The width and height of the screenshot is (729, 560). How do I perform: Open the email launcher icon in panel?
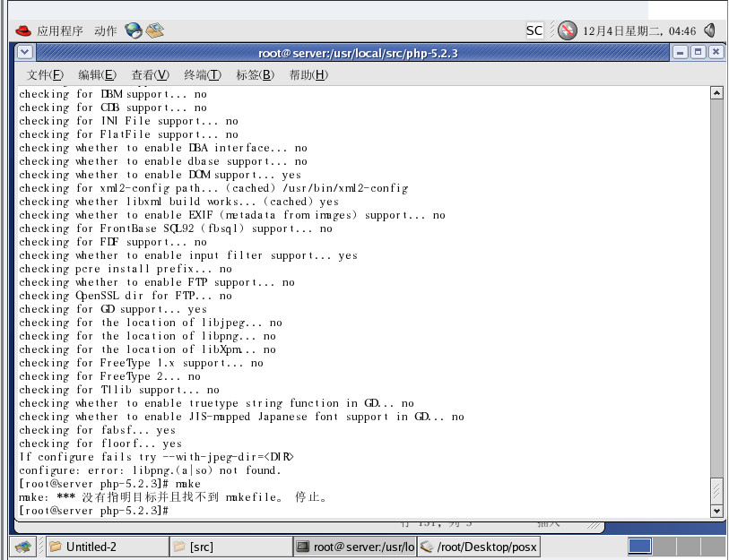pyautogui.click(x=155, y=30)
